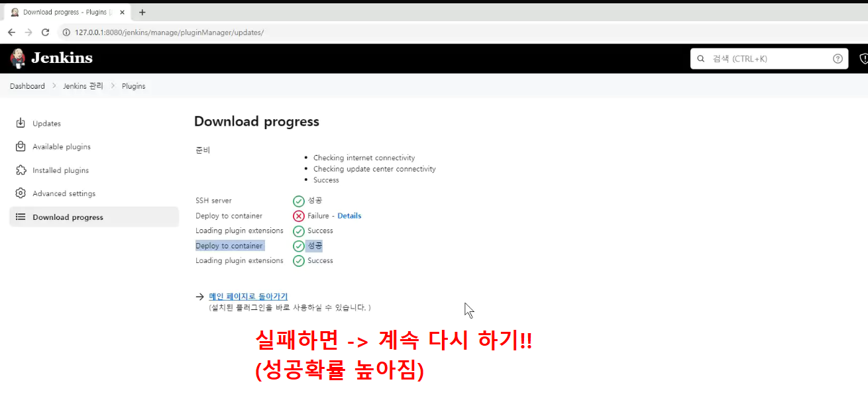The height and width of the screenshot is (408, 868).
Task: Click the 메인 페이지로 돌아가기 link
Action: pyautogui.click(x=248, y=297)
